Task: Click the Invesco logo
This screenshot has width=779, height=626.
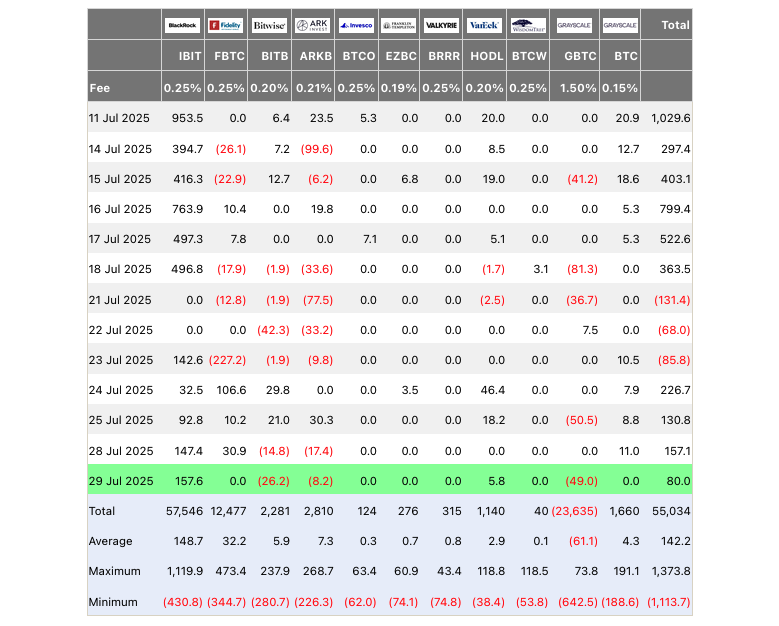Action: (x=356, y=25)
